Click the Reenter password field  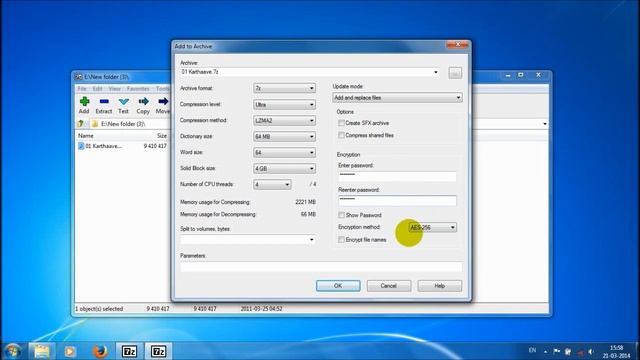coord(397,200)
